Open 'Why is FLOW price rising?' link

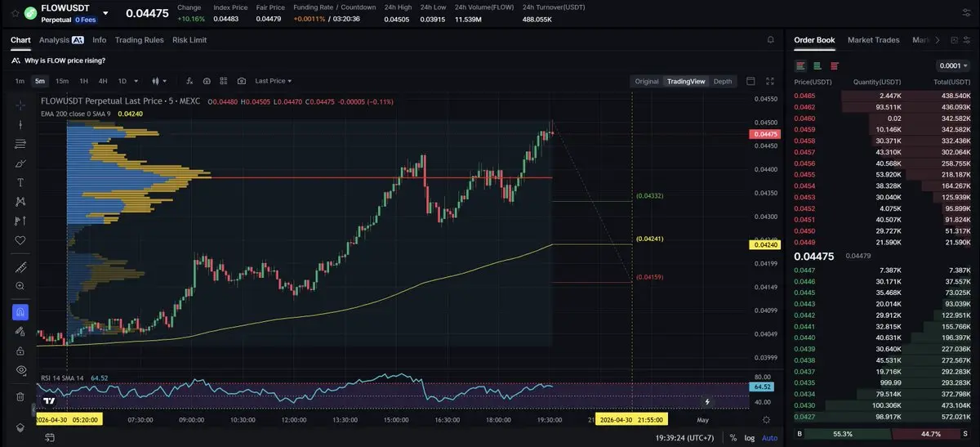[65, 60]
